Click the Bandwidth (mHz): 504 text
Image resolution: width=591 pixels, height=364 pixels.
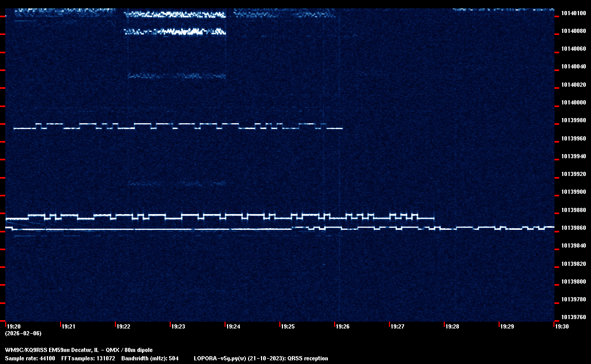point(150,358)
